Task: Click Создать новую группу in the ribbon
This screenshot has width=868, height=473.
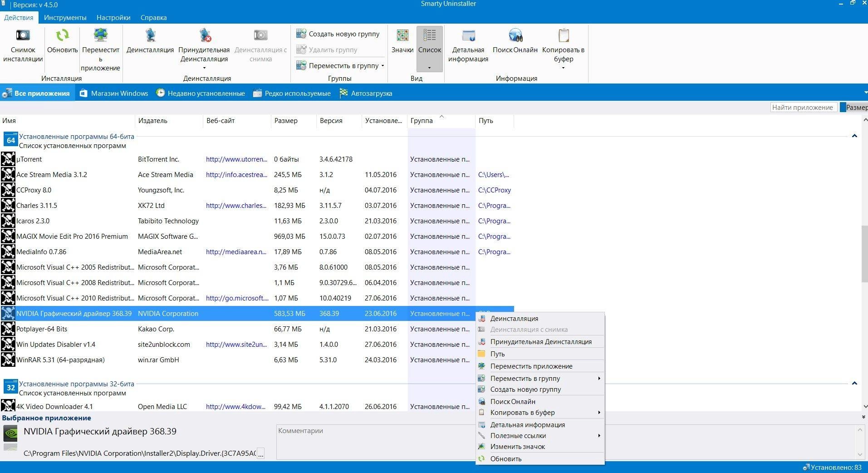Action: click(338, 34)
